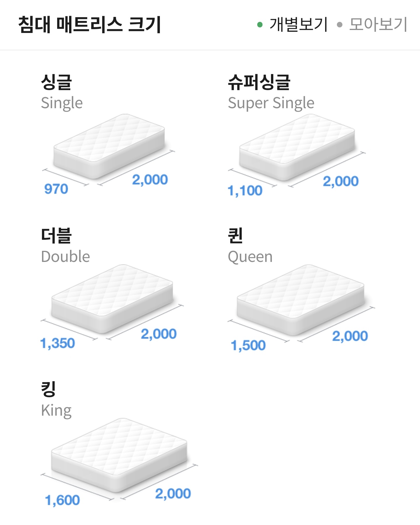Switch to the 모아보기 view
The width and height of the screenshot is (420, 525).
378,24
